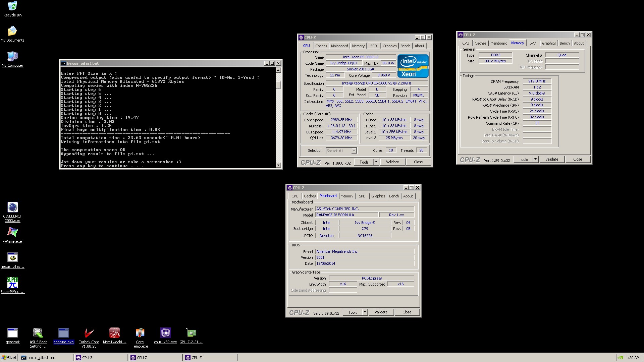Screen dimensions: 644x362
Task: Click console scrollbar up arrow
Action: pyautogui.click(x=278, y=70)
